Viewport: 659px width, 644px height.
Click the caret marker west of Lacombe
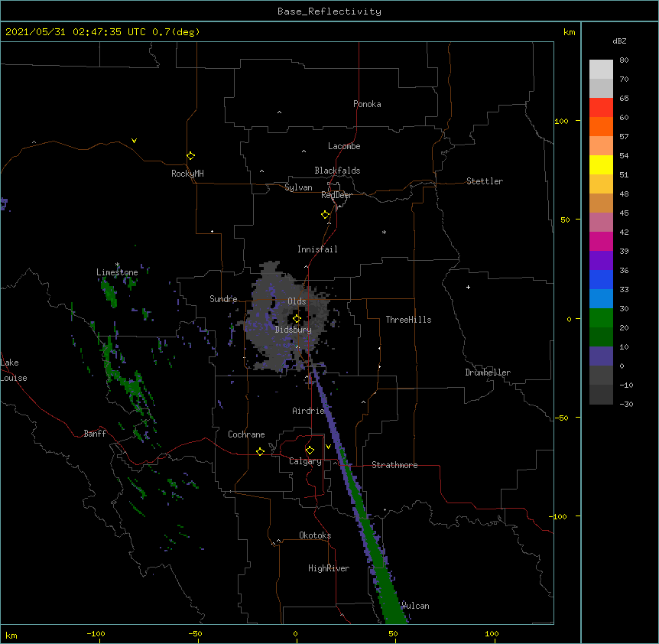[x=304, y=151]
